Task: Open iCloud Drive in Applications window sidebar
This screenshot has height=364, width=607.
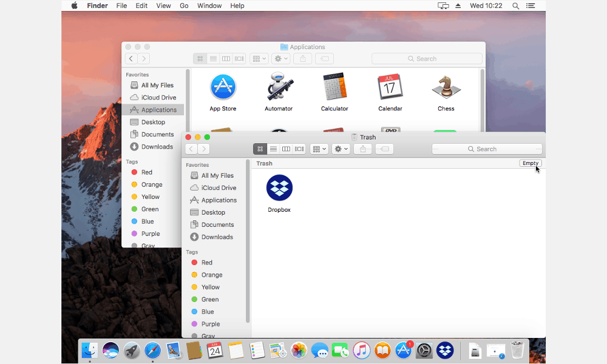Action: [154, 98]
